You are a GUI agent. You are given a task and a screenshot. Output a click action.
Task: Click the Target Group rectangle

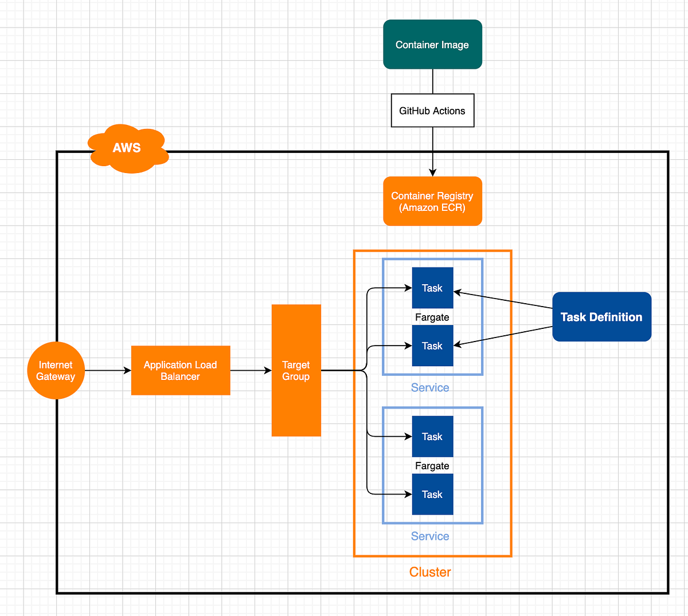[296, 371]
